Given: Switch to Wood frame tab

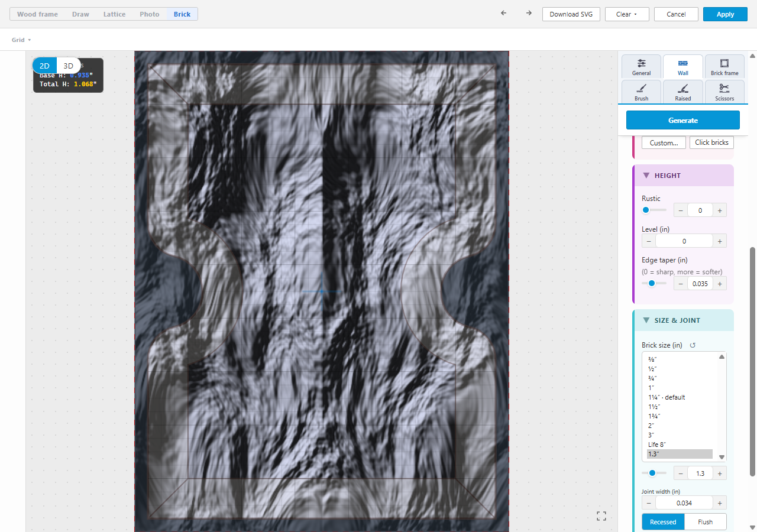Looking at the screenshot, I should point(37,14).
